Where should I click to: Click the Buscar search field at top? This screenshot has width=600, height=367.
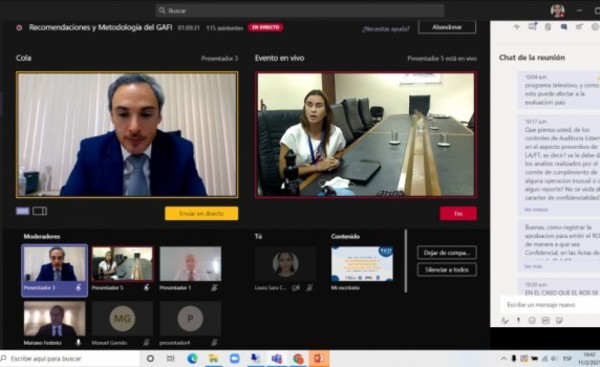coord(300,10)
